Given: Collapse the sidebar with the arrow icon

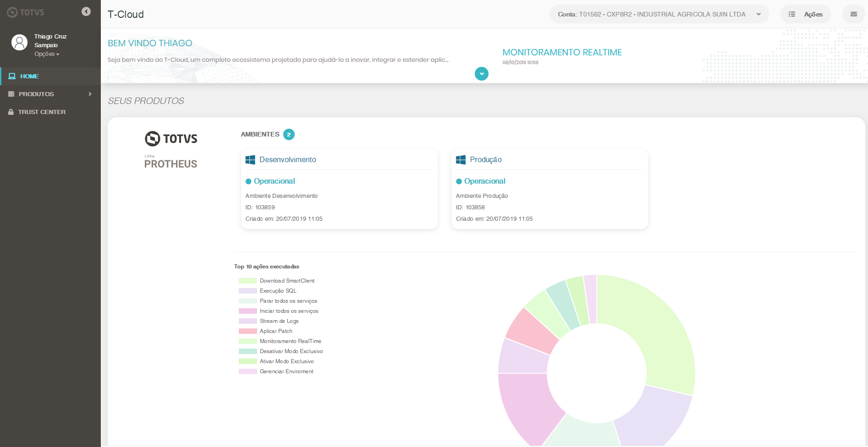Looking at the screenshot, I should click(86, 11).
